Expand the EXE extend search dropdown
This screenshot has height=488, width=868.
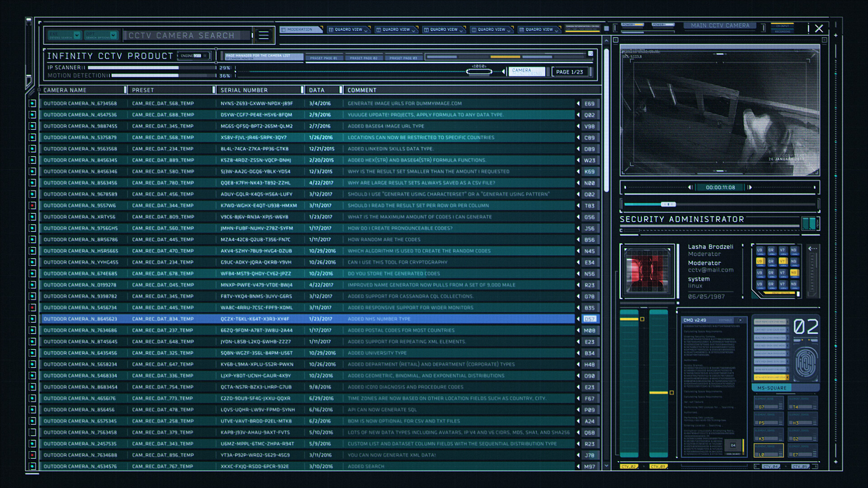coord(77,35)
